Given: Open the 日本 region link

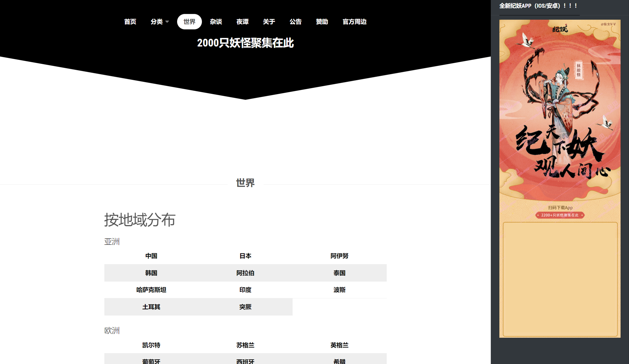Looking at the screenshot, I should coord(245,256).
